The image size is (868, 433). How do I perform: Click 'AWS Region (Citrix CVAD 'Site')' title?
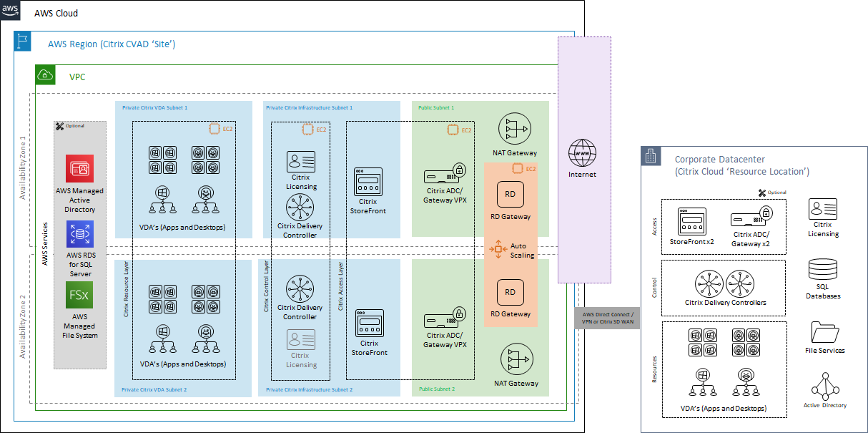pyautogui.click(x=112, y=44)
